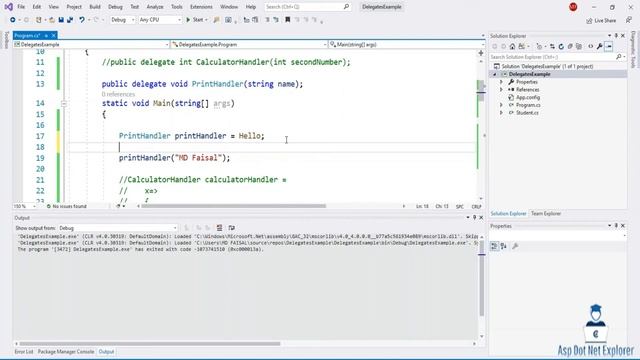640x360 pixels.
Task: Click the editor horizontal scrollbar
Action: tap(234, 206)
